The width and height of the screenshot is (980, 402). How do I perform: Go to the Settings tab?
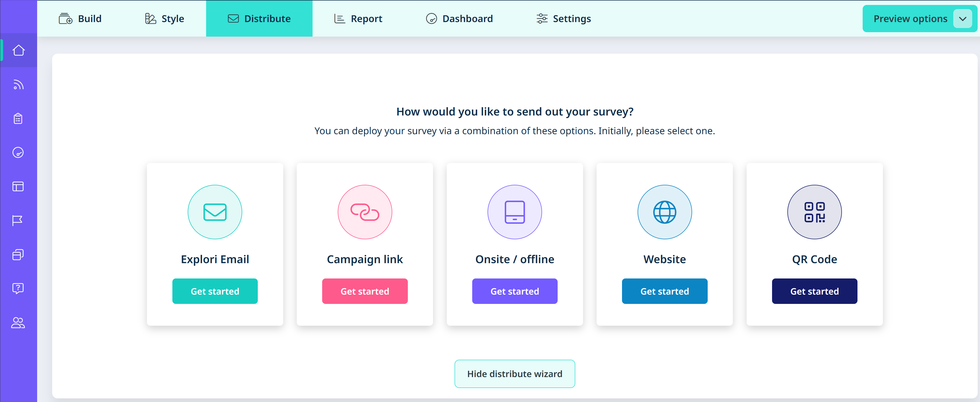point(563,19)
